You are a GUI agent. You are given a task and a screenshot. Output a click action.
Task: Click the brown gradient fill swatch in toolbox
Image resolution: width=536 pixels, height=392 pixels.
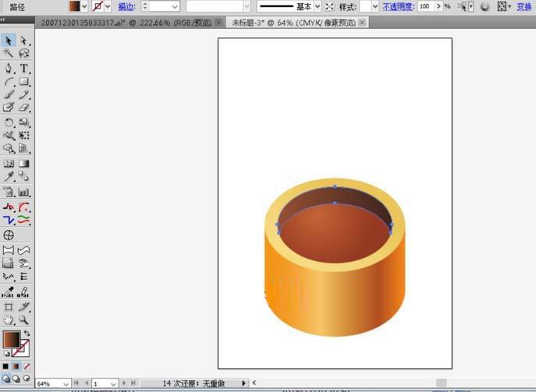pyautogui.click(x=12, y=340)
